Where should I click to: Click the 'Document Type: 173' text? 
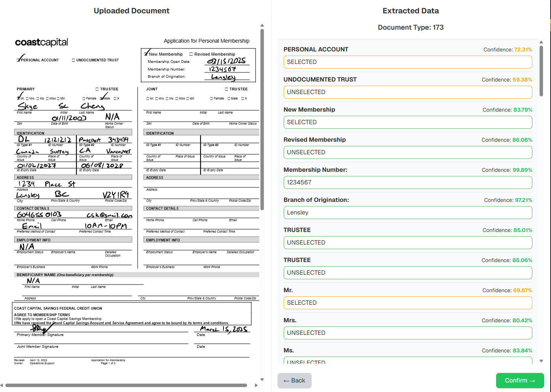coord(411,27)
